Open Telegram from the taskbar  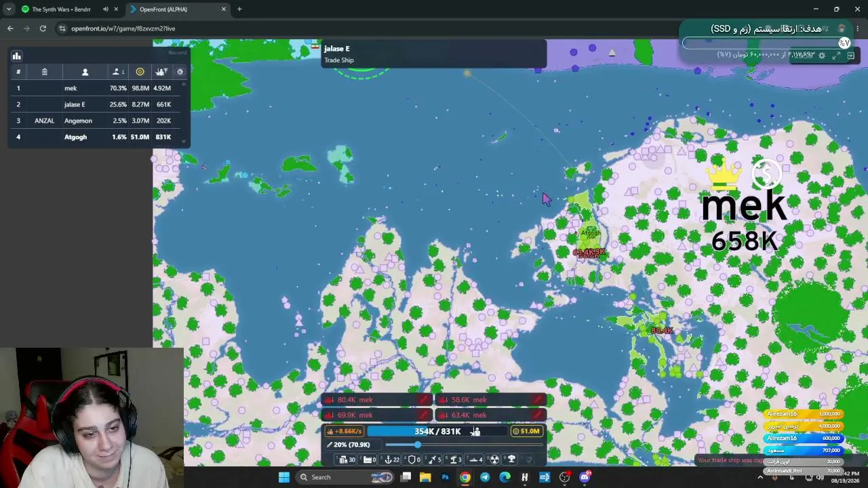pyautogui.click(x=485, y=477)
